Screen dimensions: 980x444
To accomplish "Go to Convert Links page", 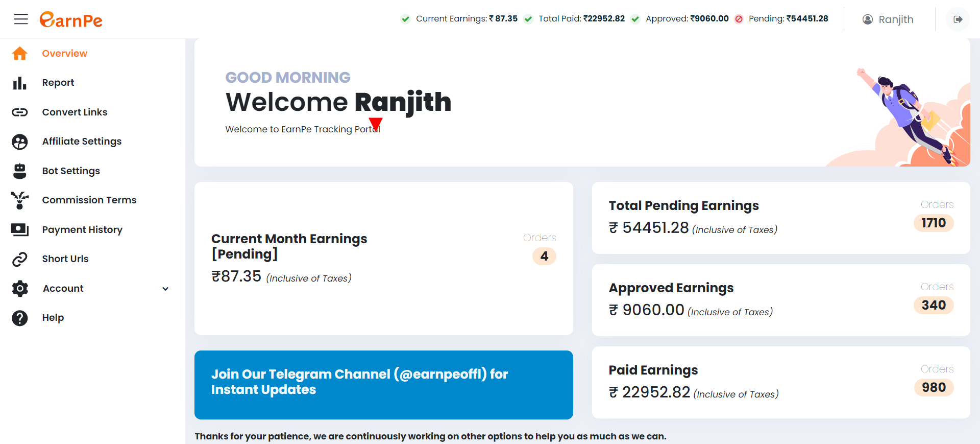I will coord(75,112).
